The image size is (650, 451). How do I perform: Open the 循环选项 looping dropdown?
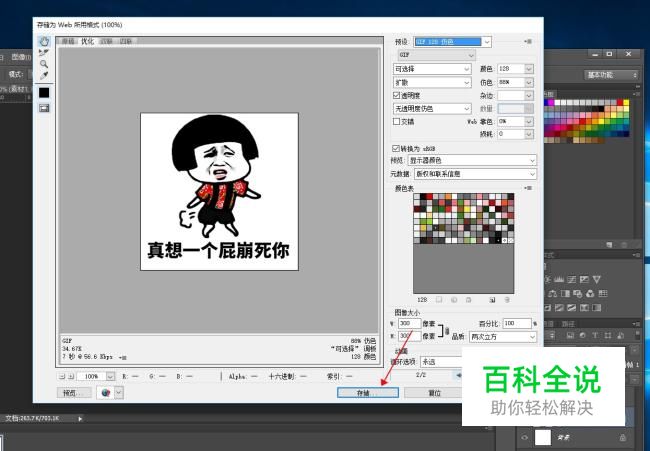[x=441, y=362]
